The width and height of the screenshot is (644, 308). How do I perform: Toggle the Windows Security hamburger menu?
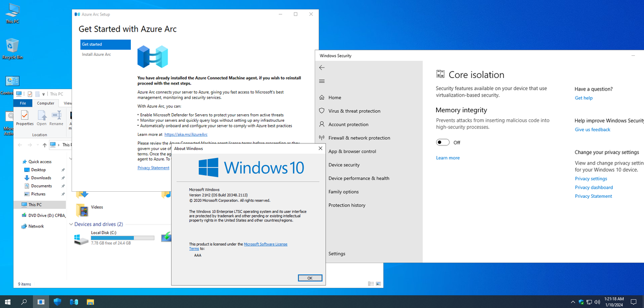[322, 82]
